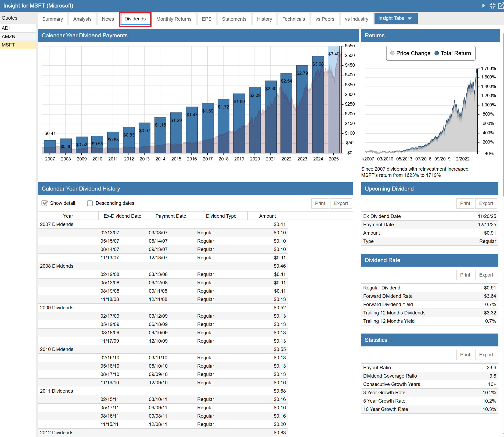Open the vs Peers tab
This screenshot has height=437, width=504.
pos(325,19)
